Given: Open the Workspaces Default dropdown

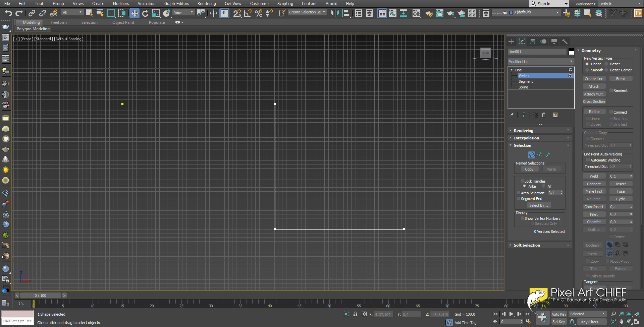Looking at the screenshot, I should (x=620, y=4).
